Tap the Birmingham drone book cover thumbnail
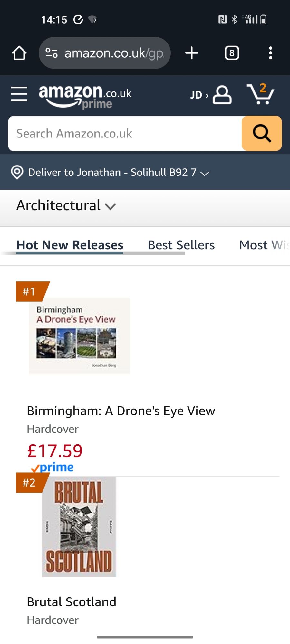The height and width of the screenshot is (644, 290). click(x=79, y=336)
